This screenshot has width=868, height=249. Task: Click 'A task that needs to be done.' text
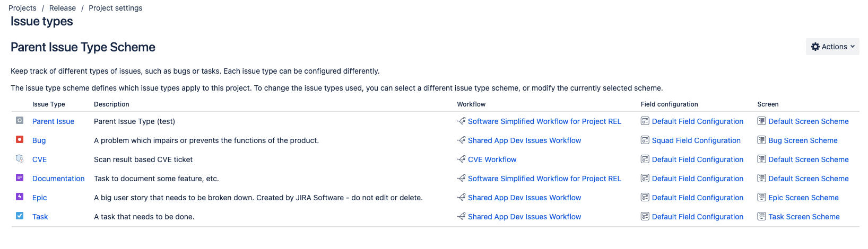pos(144,217)
